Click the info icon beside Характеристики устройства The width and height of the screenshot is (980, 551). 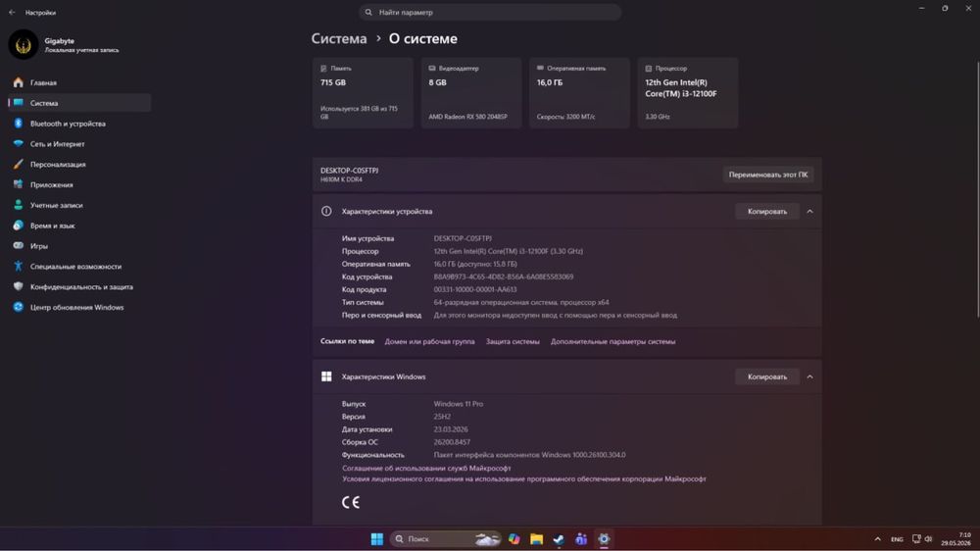pyautogui.click(x=326, y=212)
